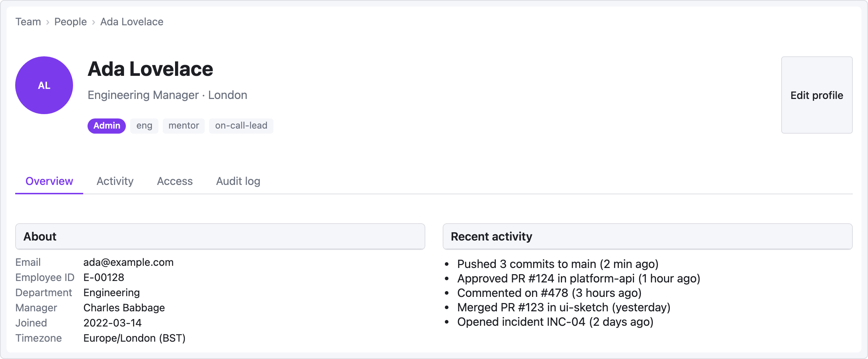Image resolution: width=868 pixels, height=359 pixels.
Task: Select the Audit log tab
Action: pyautogui.click(x=238, y=181)
